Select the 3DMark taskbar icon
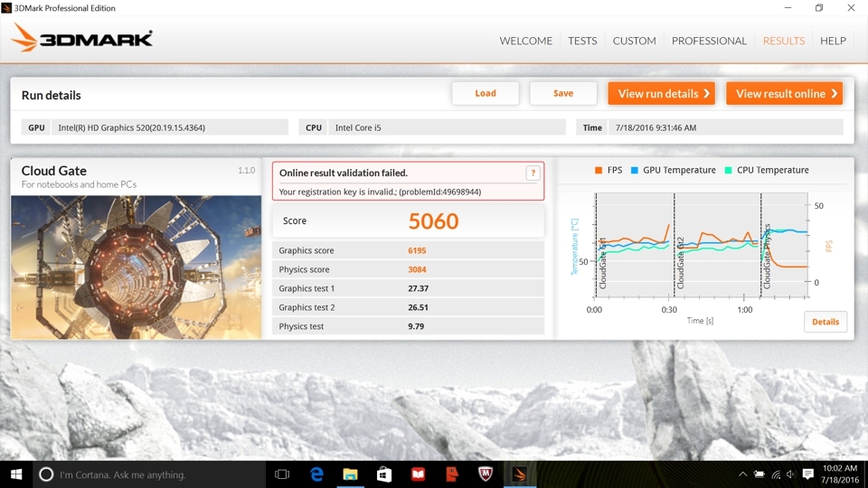 (519, 474)
